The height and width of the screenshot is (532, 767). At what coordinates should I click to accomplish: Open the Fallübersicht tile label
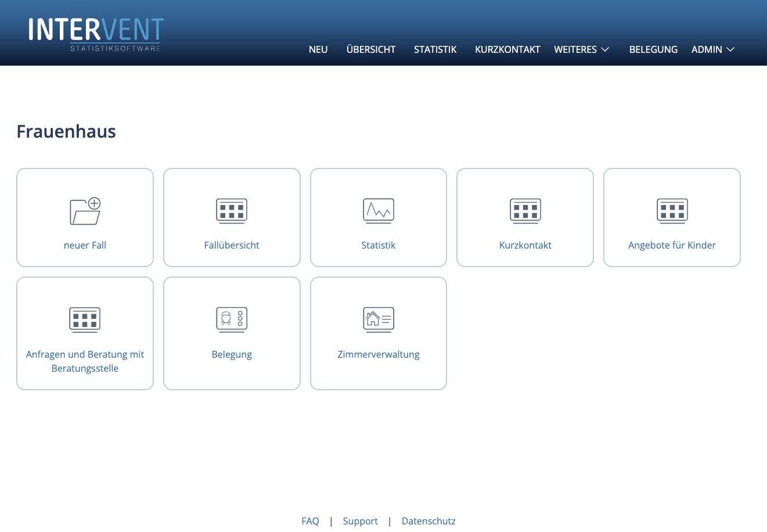pyautogui.click(x=232, y=245)
